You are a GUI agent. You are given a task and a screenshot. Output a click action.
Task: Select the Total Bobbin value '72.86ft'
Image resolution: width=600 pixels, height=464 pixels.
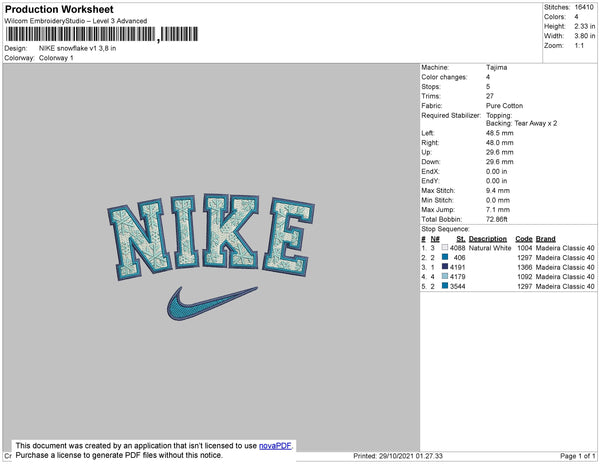(497, 219)
